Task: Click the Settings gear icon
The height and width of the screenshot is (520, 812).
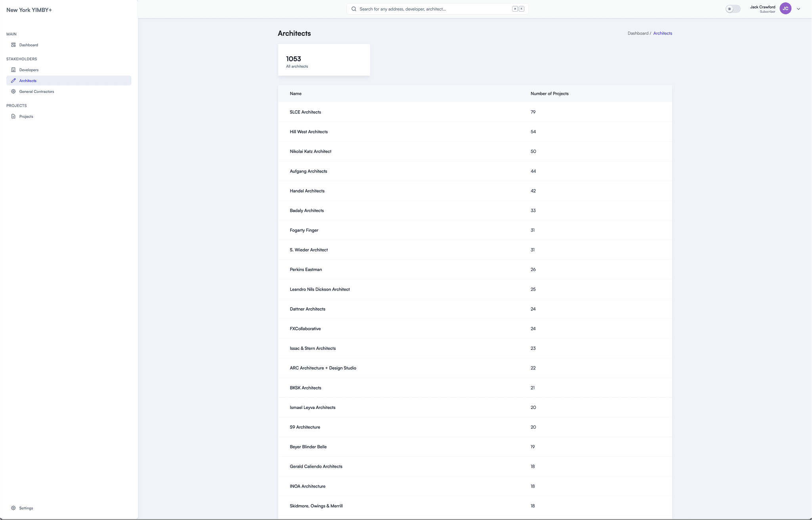Action: click(x=13, y=508)
